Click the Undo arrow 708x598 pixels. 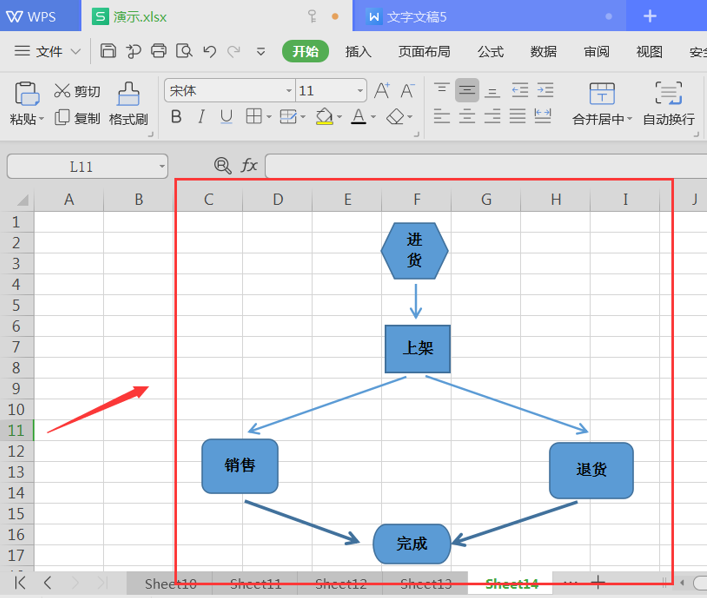(x=210, y=51)
